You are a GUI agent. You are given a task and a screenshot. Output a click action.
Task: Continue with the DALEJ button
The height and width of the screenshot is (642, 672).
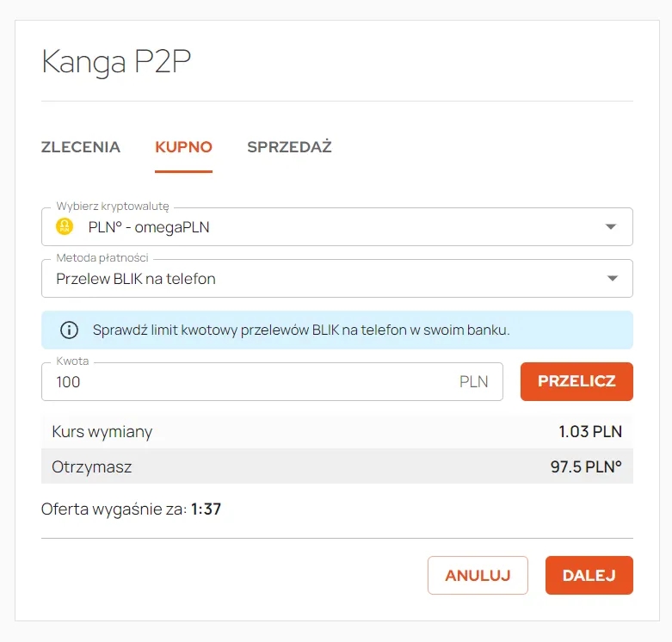click(589, 575)
